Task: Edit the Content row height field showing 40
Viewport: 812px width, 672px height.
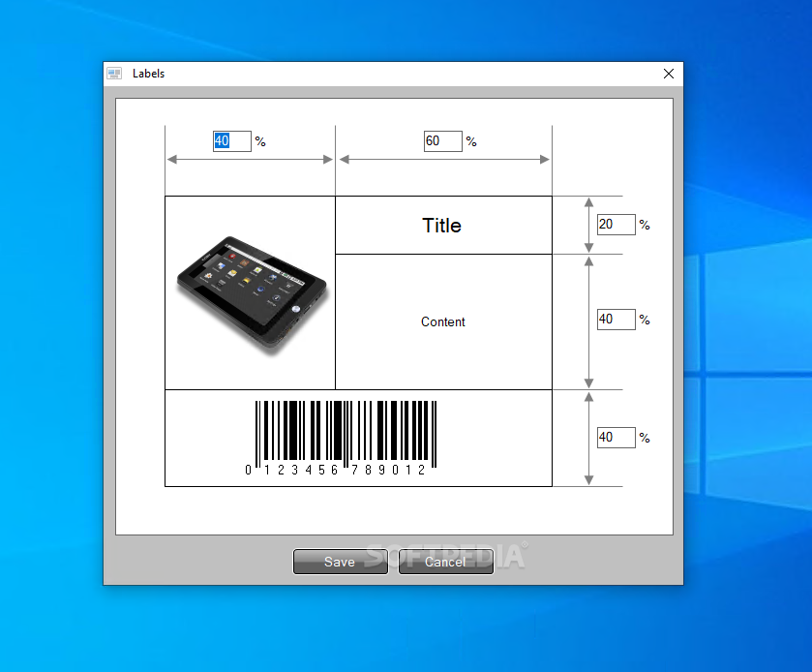Action: coord(616,320)
